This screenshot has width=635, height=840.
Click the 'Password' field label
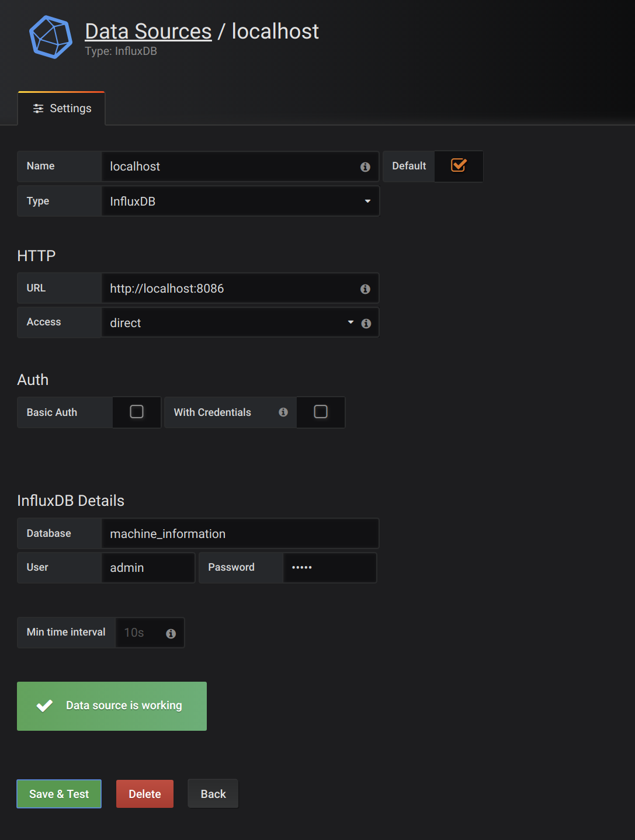231,567
